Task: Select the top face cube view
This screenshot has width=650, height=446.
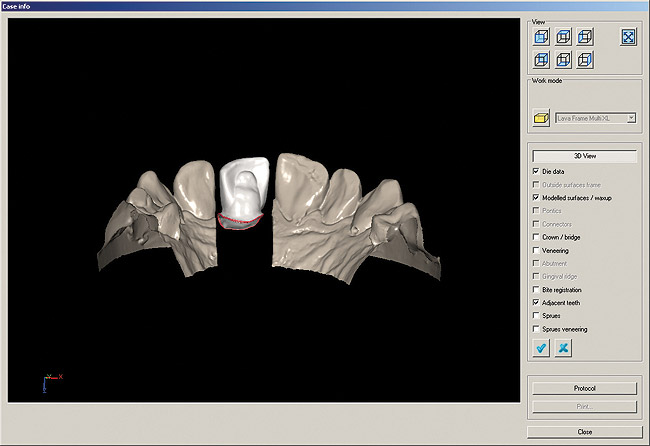Action: pos(563,37)
